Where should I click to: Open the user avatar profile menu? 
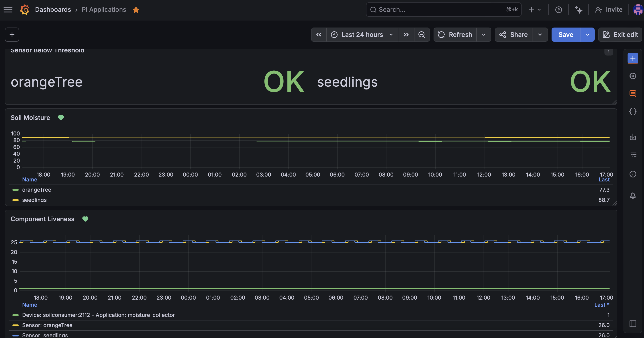tap(638, 10)
